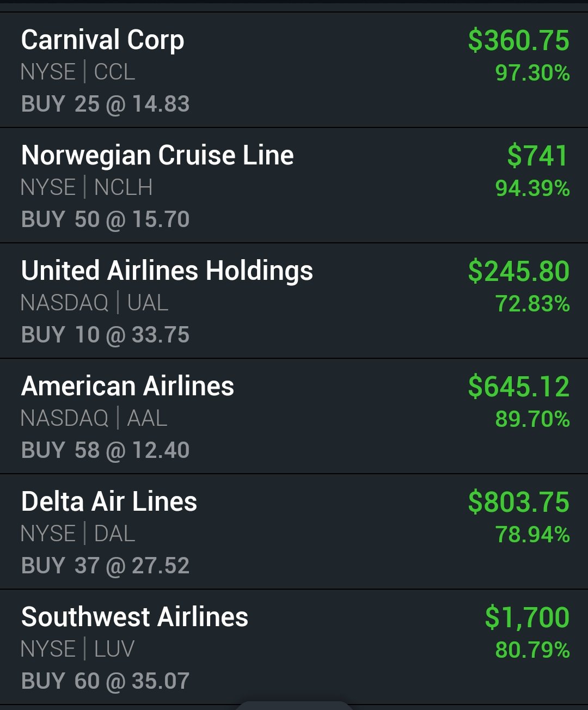The width and height of the screenshot is (588, 710).
Task: Tap the bottom sheet drag handle
Action: [294, 706]
